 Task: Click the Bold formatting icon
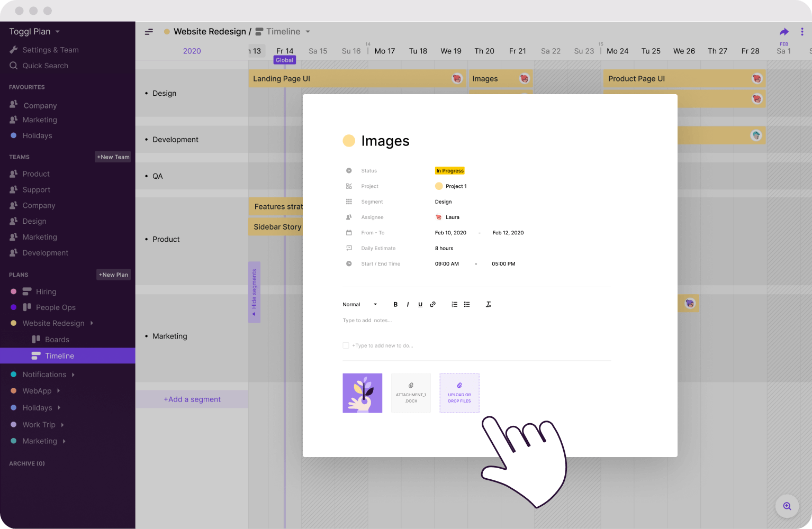(395, 305)
